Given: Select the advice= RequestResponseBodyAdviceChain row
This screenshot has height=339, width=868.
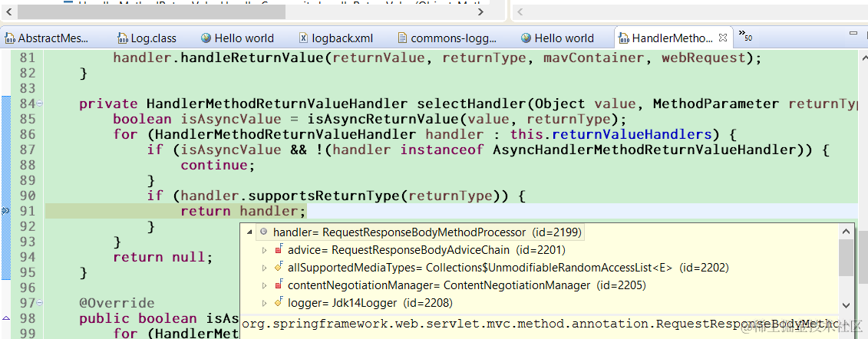Looking at the screenshot, I should [427, 250].
